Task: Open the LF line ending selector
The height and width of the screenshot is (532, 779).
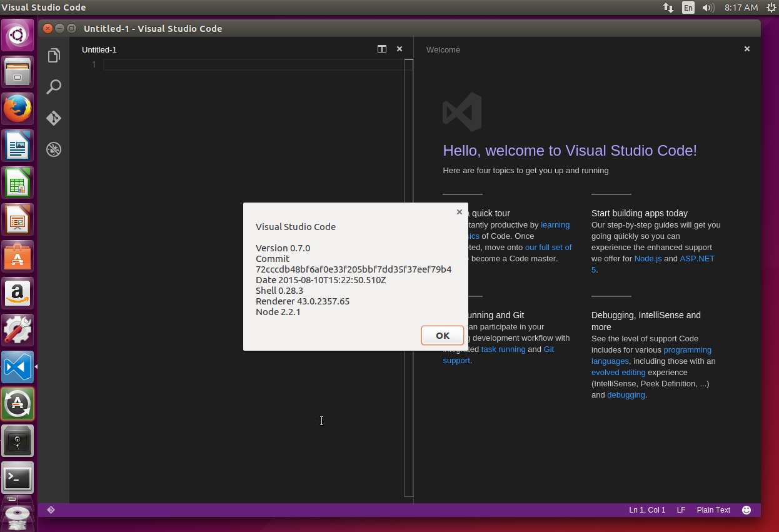Action: [x=681, y=510]
